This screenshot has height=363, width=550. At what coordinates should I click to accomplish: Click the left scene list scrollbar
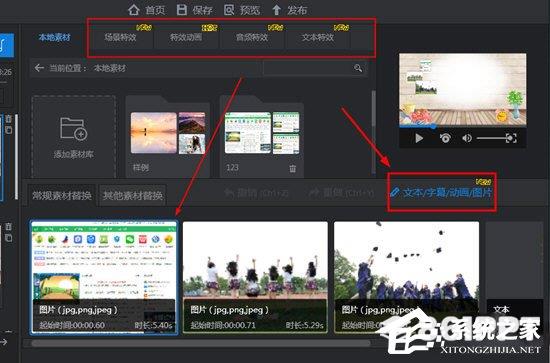(16, 157)
